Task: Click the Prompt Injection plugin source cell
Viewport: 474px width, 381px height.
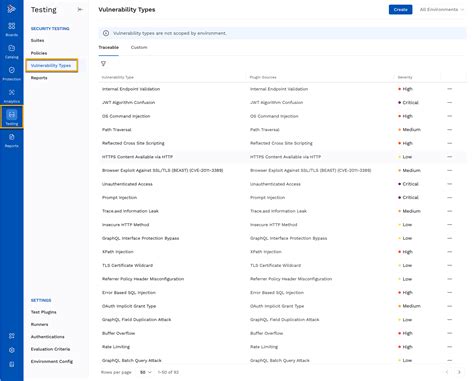Action: [x=267, y=197]
